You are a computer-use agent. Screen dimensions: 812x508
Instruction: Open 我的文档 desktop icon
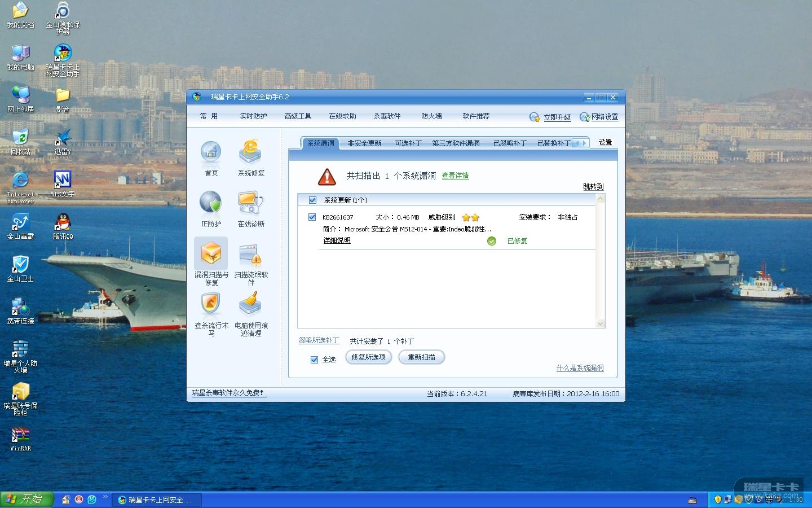click(x=20, y=15)
